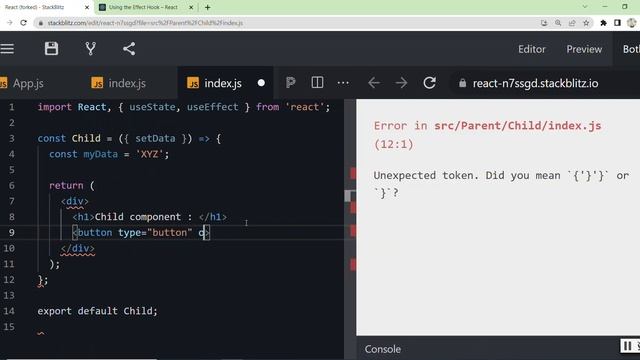This screenshot has height=360, width=640.
Task: Click 'export default Child;' on line 14
Action: point(97,311)
